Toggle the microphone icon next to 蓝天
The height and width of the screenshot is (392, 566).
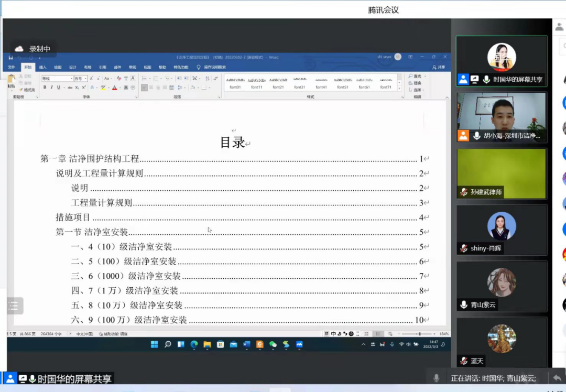(x=463, y=361)
